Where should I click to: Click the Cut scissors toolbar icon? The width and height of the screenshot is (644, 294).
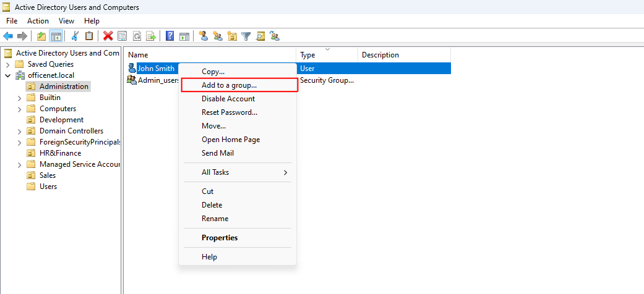pos(75,36)
